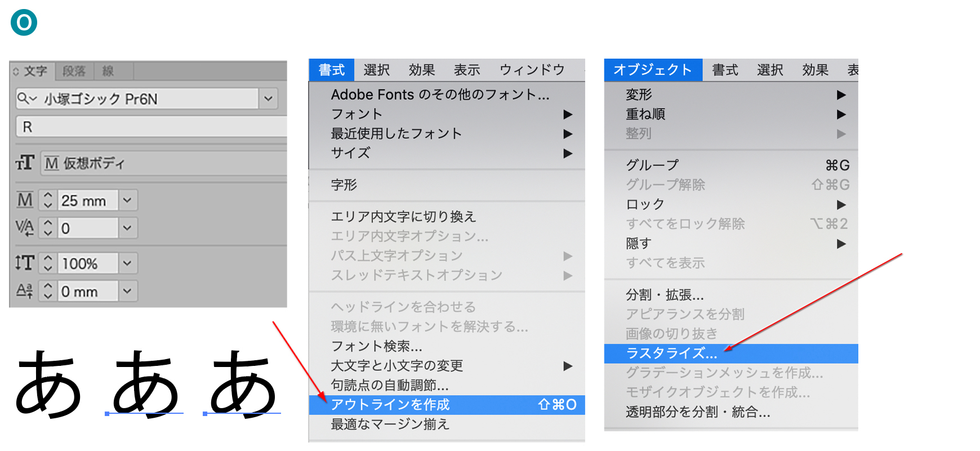Screen dimensions: 980x451
Task: Open the 選択 menu beside the オブジェクト menu
Action: [770, 70]
